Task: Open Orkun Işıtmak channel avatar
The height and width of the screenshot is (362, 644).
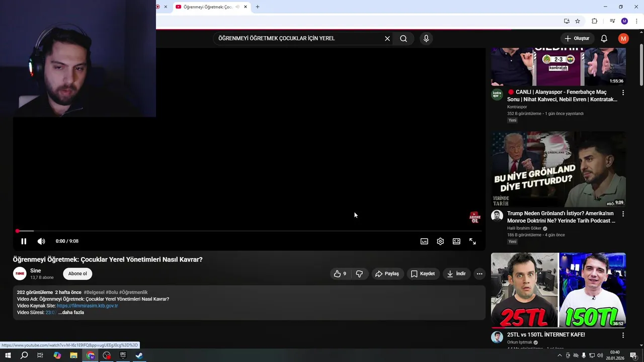Action: pyautogui.click(x=497, y=337)
